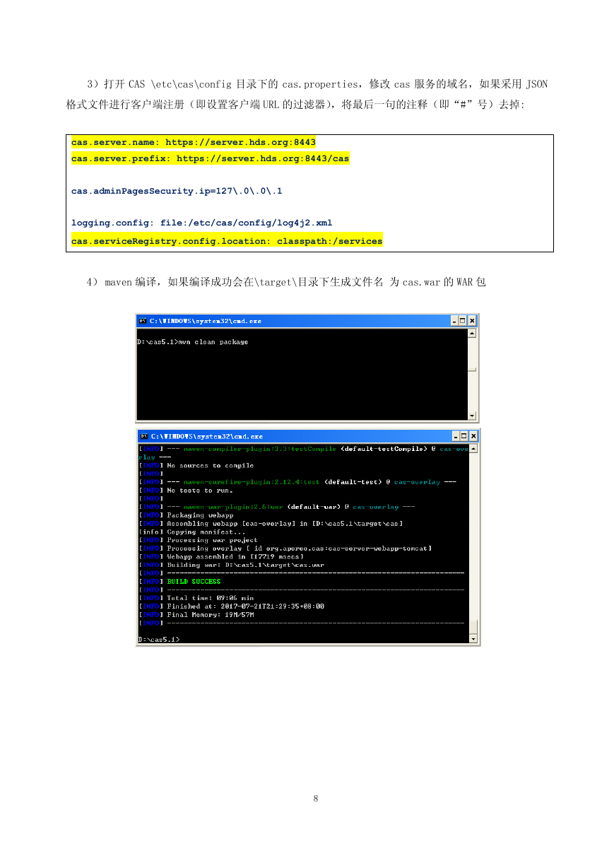The width and height of the screenshot is (614, 868).
Task: Click the "maven-surefire-plugin:2.12.4:test" output line
Action: (x=297, y=482)
